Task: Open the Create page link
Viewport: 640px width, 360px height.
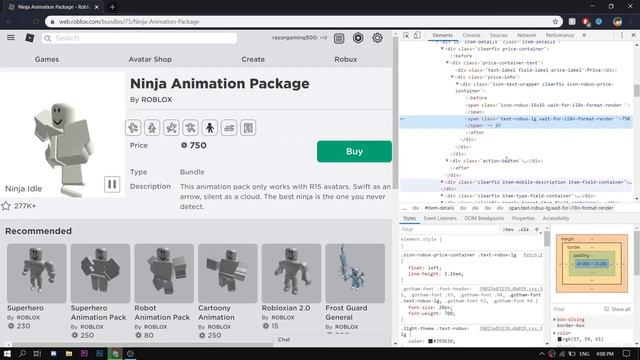Action: coord(253,59)
